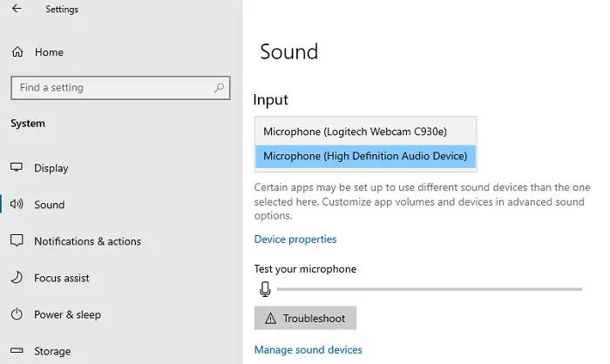The width and height of the screenshot is (610, 364).
Task: Open the Display settings page
Action: [x=51, y=168]
